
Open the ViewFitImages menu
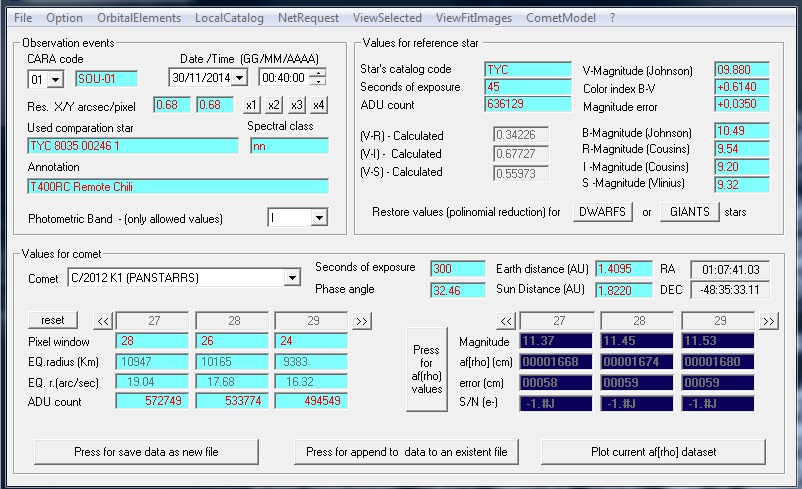coord(474,18)
